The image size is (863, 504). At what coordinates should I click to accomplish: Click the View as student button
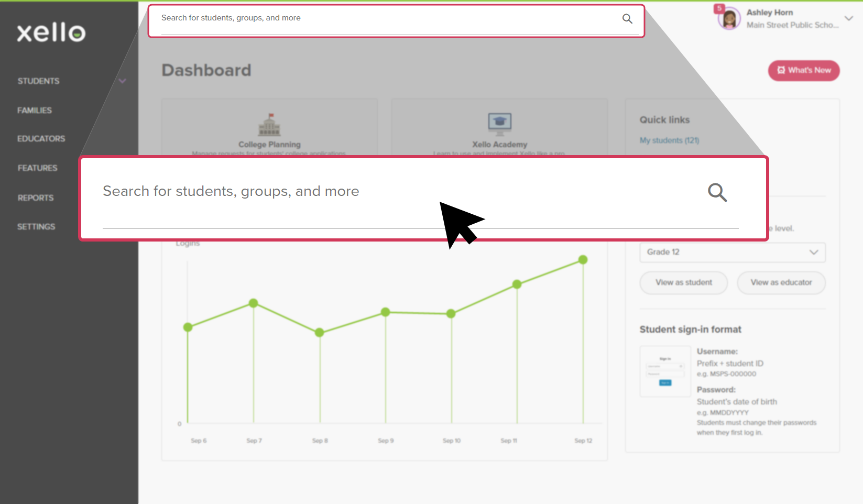pyautogui.click(x=683, y=282)
